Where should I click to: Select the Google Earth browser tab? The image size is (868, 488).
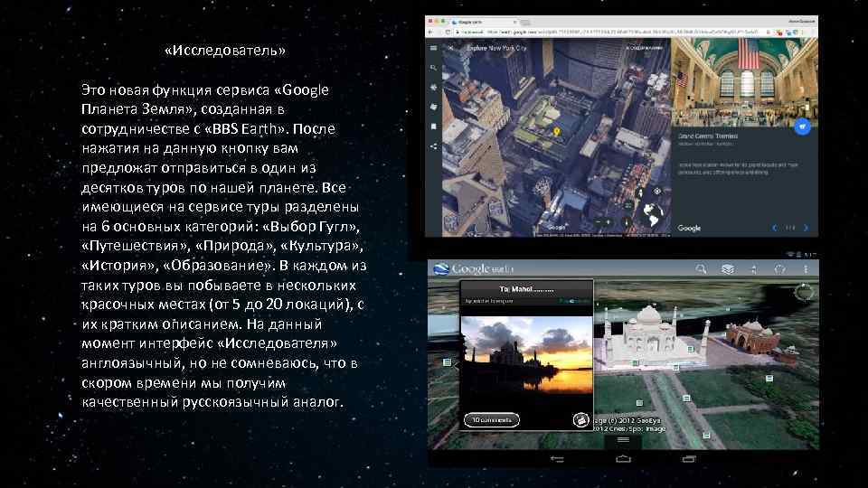[x=483, y=22]
